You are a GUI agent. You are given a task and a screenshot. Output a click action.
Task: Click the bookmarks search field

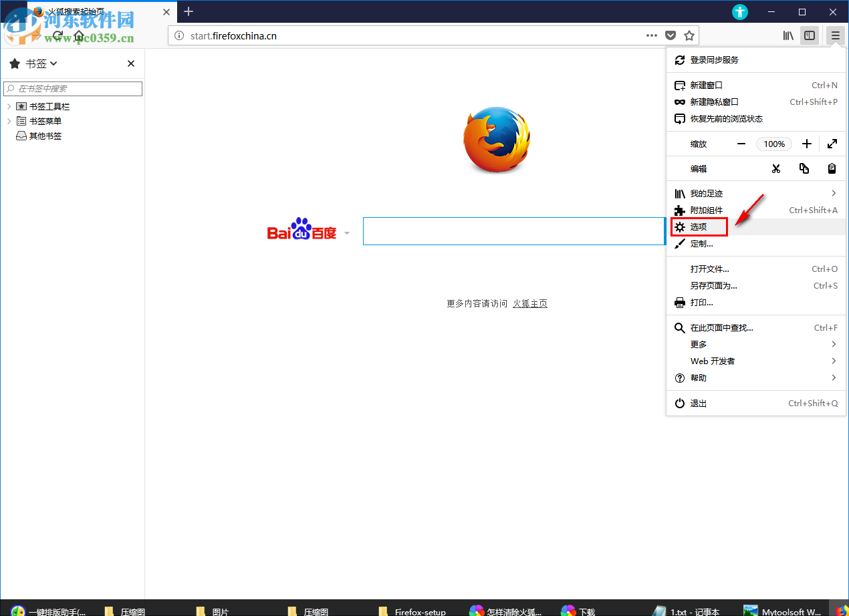tap(73, 88)
